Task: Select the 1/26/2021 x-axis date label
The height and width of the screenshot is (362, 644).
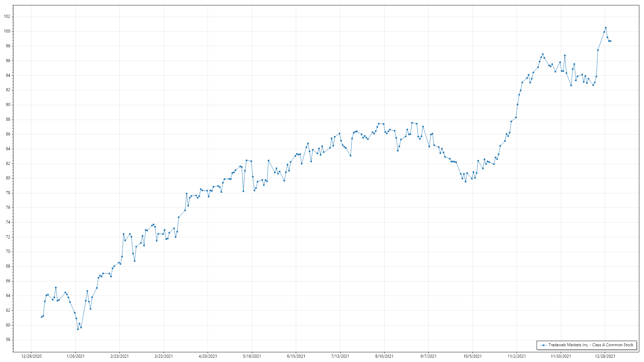Action: 75,356
